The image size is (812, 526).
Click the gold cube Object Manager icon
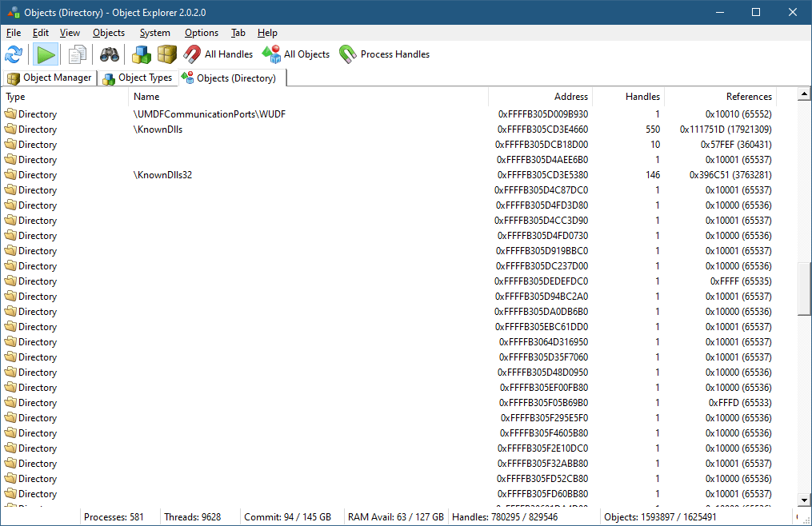tap(166, 54)
